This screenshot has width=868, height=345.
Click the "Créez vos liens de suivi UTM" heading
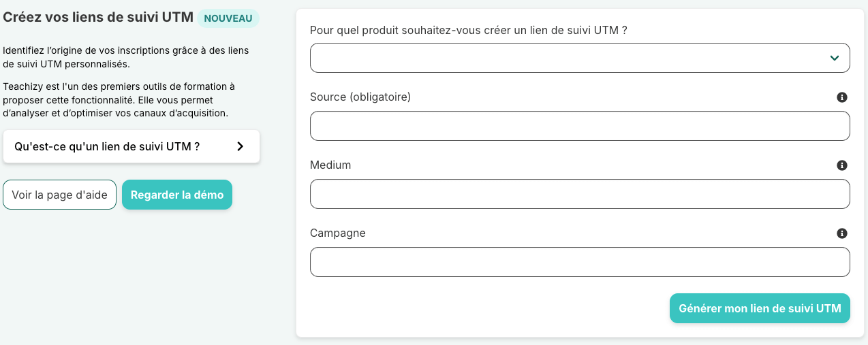[x=98, y=18]
